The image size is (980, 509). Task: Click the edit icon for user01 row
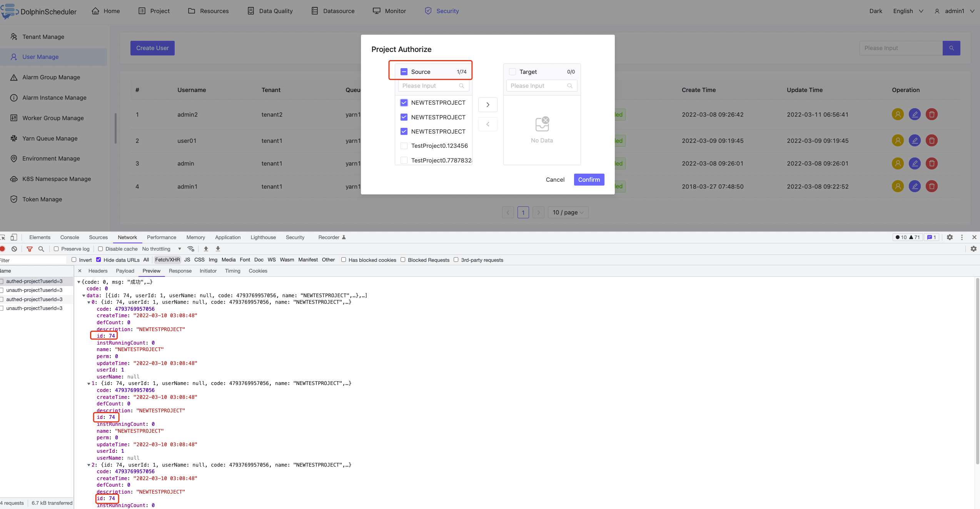click(915, 141)
